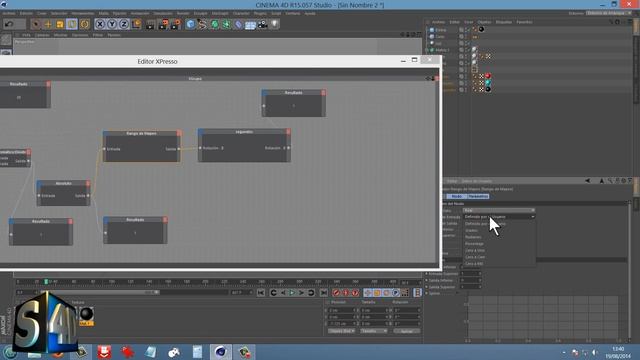Image resolution: width=640 pixels, height=360 pixels.
Task: Toggle the Z axis lock
Action: click(124, 24)
